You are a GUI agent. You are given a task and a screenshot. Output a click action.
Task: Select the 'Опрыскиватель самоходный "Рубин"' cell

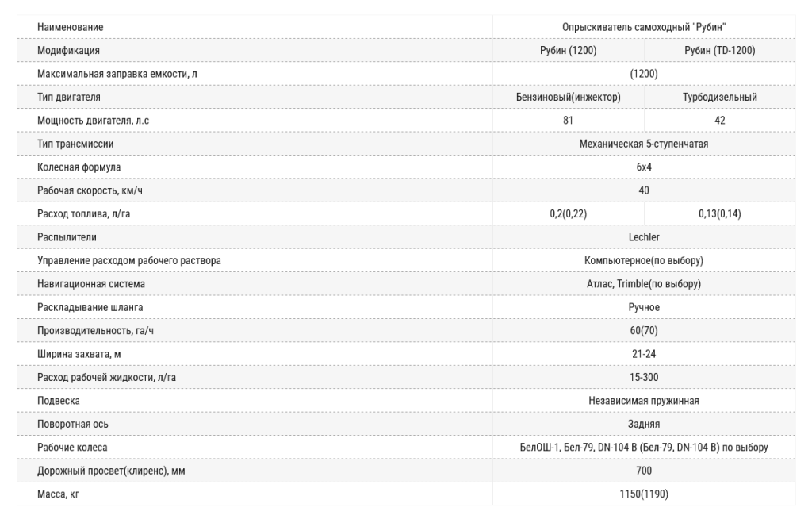(644, 27)
